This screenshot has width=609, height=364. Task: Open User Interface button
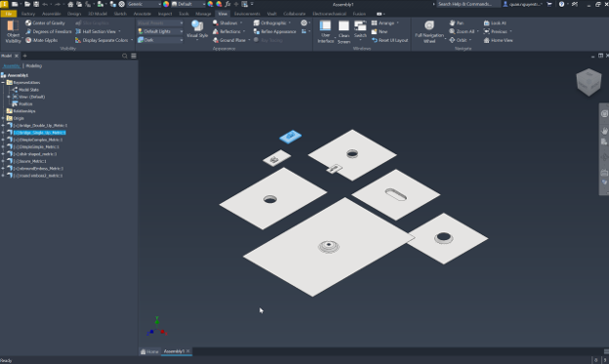[x=325, y=31]
